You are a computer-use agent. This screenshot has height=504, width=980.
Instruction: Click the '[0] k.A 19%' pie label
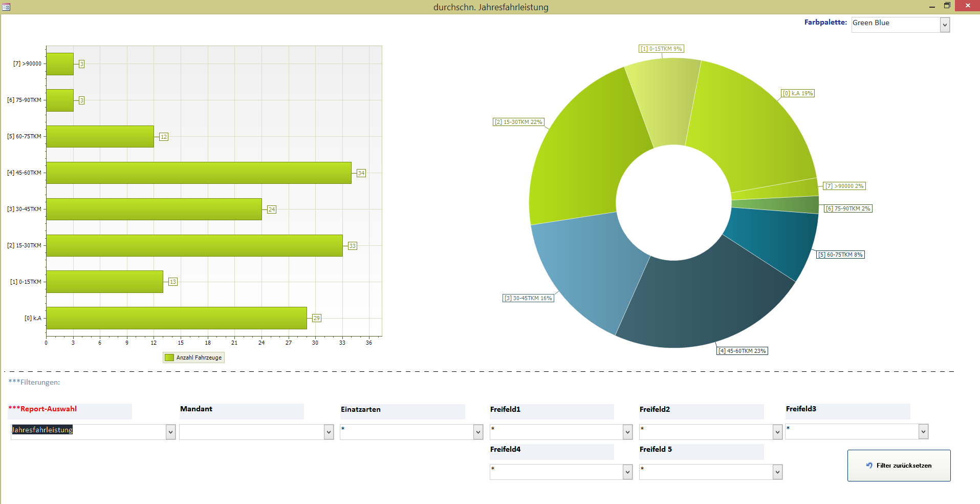click(x=798, y=93)
